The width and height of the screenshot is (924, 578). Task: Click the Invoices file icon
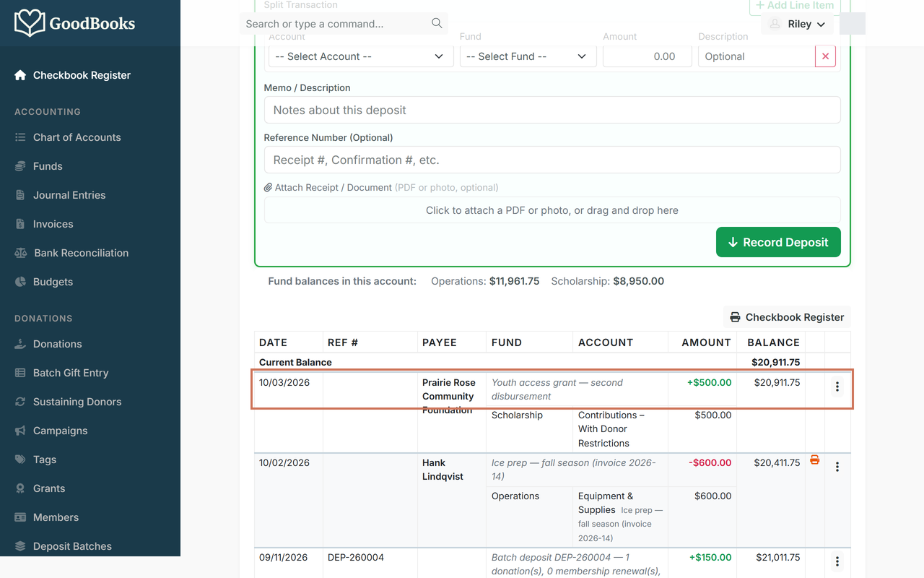point(20,224)
